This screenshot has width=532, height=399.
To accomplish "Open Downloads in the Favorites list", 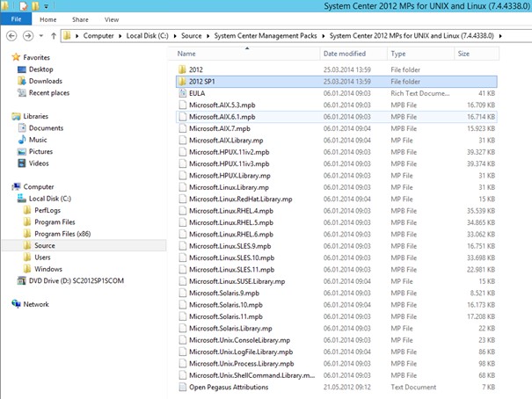I will pos(40,81).
